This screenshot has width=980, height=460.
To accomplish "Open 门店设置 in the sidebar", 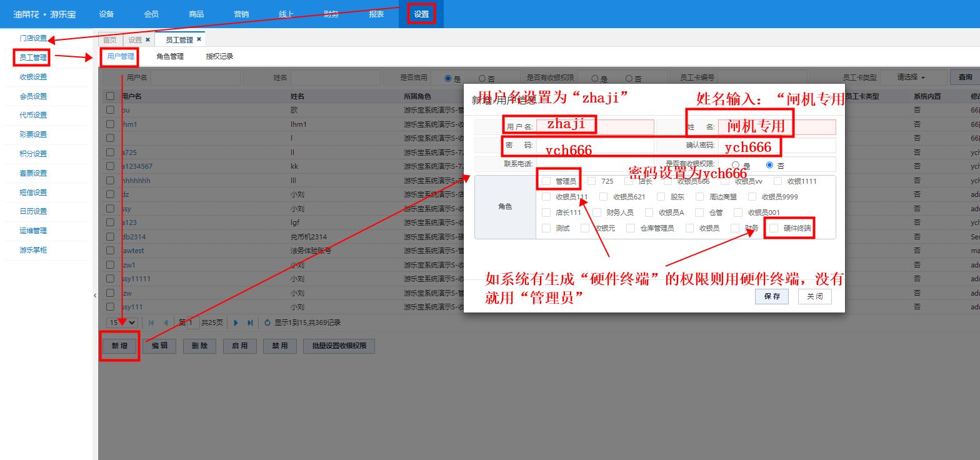I will coord(33,38).
